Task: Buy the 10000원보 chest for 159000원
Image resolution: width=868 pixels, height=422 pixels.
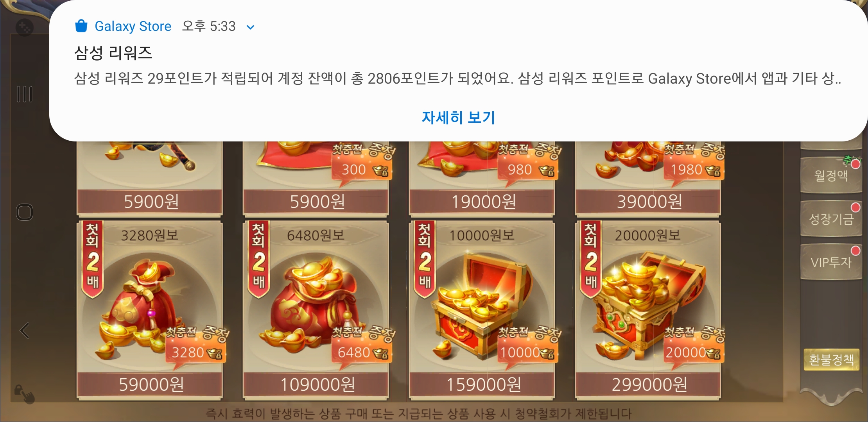Action: (x=482, y=310)
